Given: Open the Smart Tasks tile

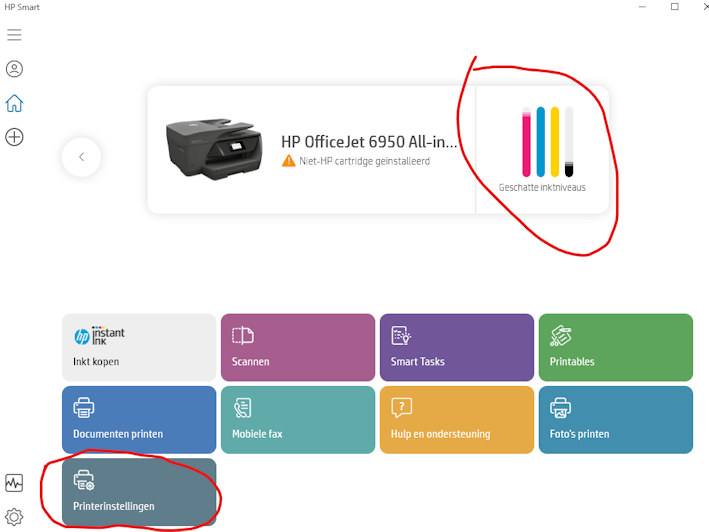Looking at the screenshot, I should pos(457,348).
